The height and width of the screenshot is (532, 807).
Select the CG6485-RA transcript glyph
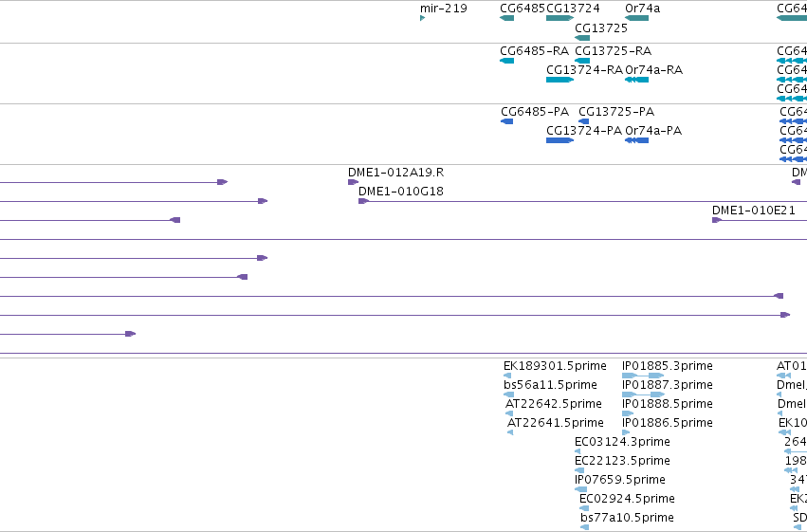[507, 61]
